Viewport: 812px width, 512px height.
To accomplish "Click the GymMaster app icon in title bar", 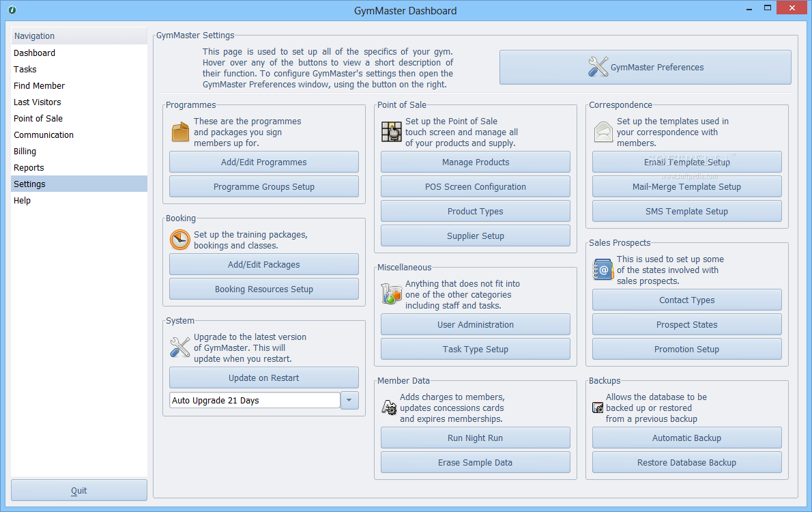I will (x=12, y=10).
